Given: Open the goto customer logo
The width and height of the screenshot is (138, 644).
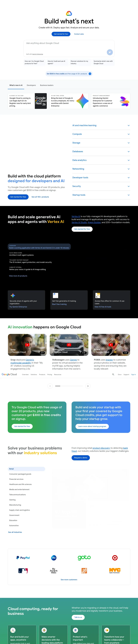Looking at the screenshot, I should pyautogui.click(x=84, y=557).
